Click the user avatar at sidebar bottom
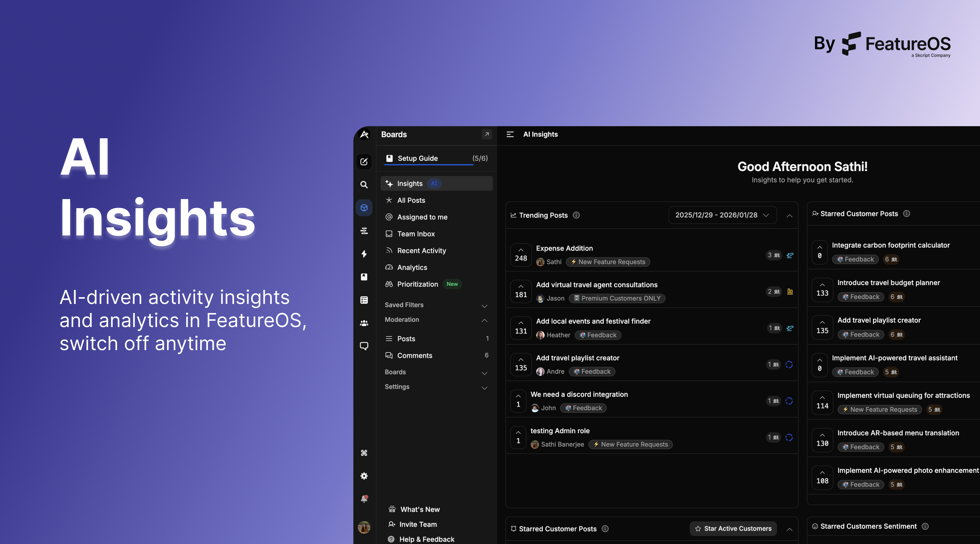This screenshot has width=980, height=544. 364,527
